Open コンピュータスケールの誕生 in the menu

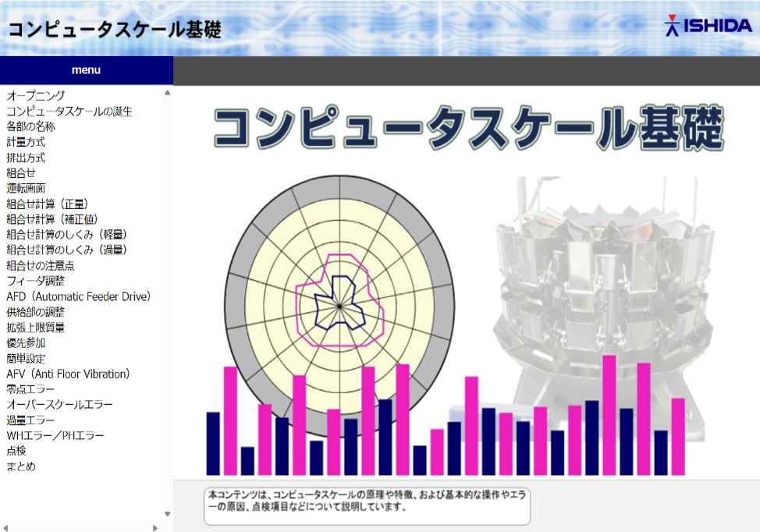click(69, 111)
